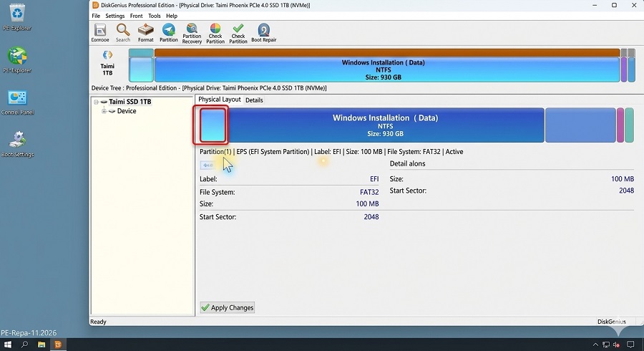This screenshot has width=644, height=351.
Task: Open File Explorer from the taskbar
Action: coord(42,345)
